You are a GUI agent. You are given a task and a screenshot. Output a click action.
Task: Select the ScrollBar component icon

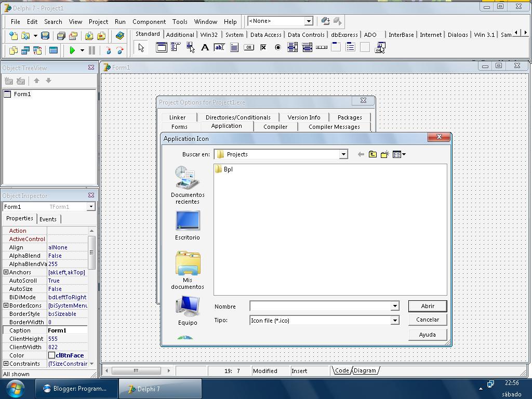click(x=322, y=47)
